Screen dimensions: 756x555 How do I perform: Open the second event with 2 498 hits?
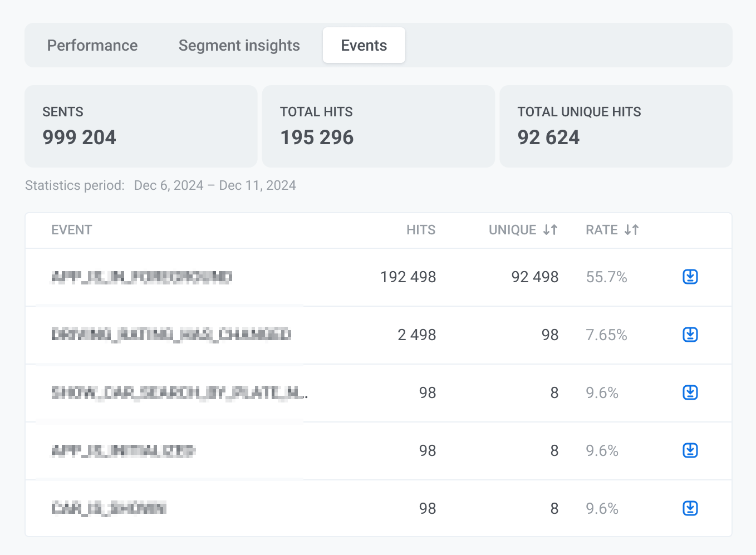tap(171, 335)
